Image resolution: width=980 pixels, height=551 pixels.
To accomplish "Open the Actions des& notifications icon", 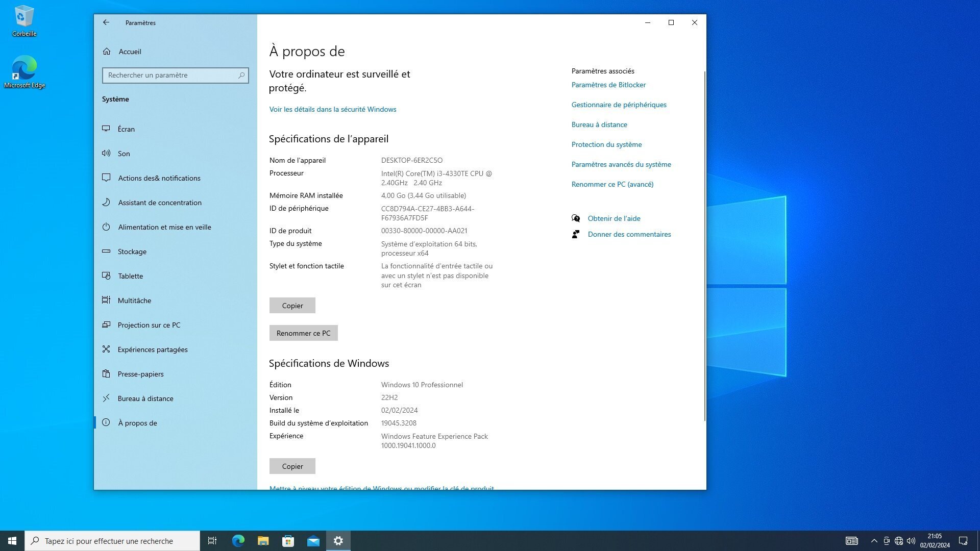I will click(106, 178).
